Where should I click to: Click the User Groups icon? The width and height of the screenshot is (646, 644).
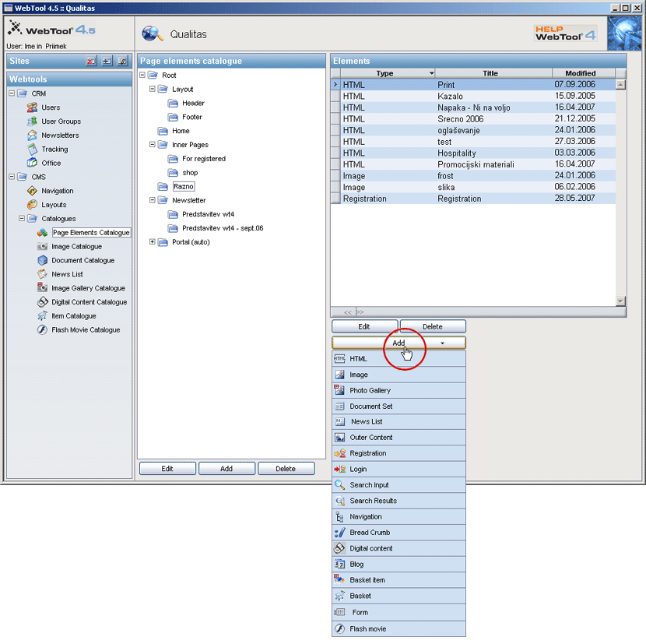[x=32, y=121]
